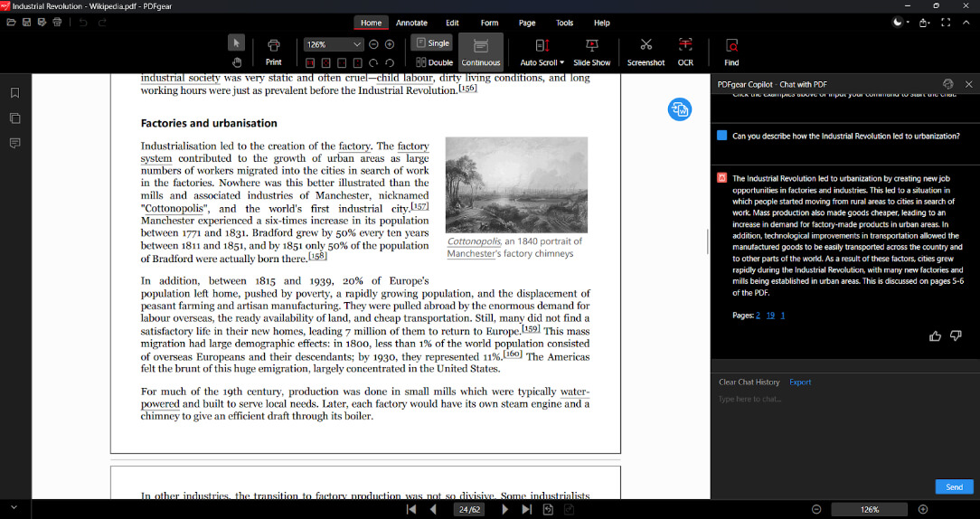Zoom in using the bottom bar plus

tap(923, 509)
